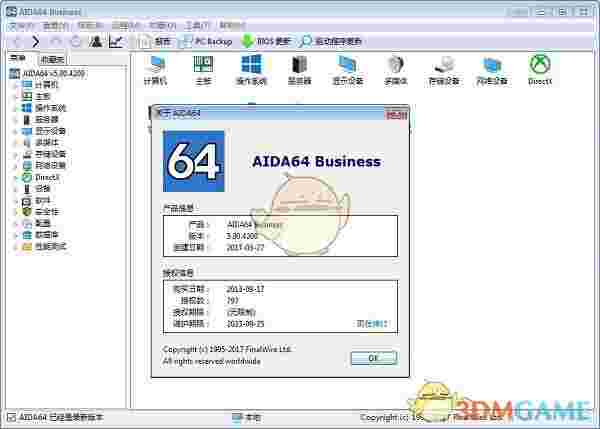Open the large 网络设备 network icon
Screen dimensions: 600x429
(x=492, y=70)
